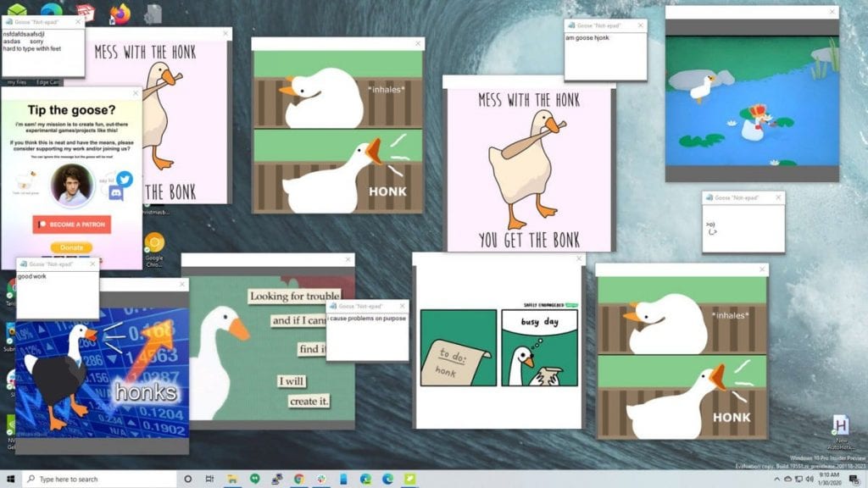Image resolution: width=868 pixels, height=488 pixels.
Task: Open the Firefox desktop shortcut
Action: (120, 14)
